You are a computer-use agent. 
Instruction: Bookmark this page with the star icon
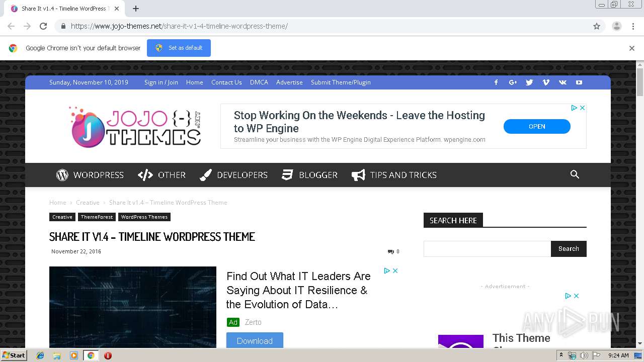(597, 26)
